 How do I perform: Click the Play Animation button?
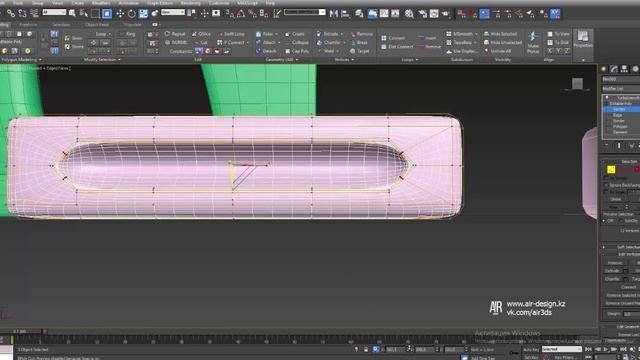606,349
